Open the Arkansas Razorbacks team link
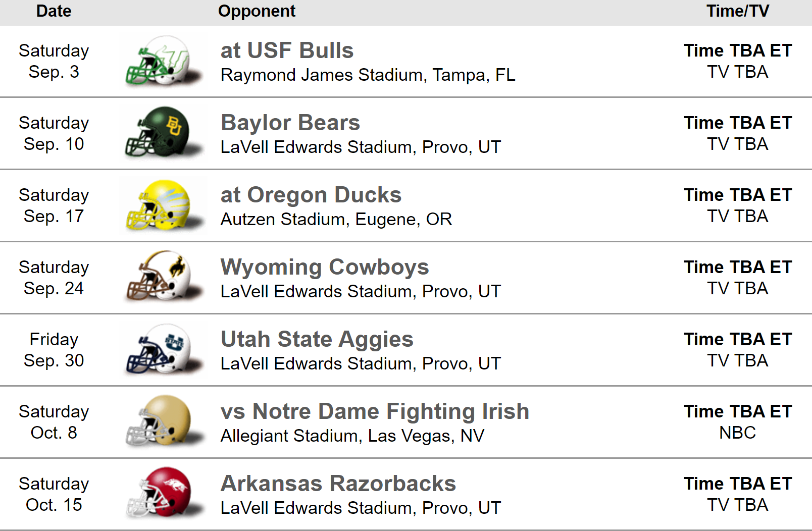This screenshot has height=531, width=812. point(338,484)
